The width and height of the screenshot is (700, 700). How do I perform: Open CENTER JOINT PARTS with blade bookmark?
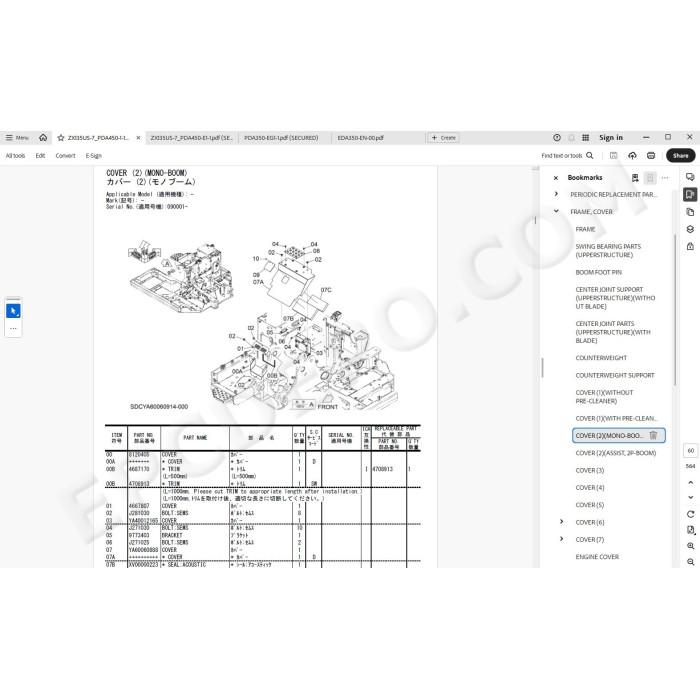tap(613, 332)
